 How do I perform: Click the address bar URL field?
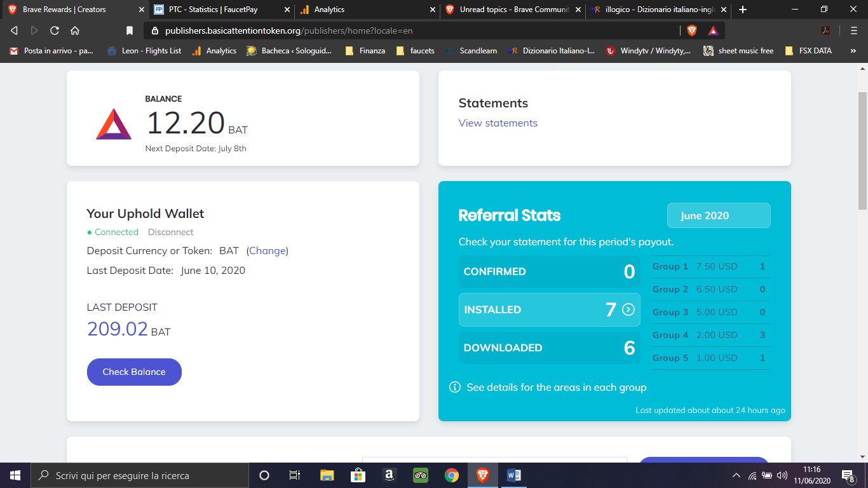(x=413, y=30)
